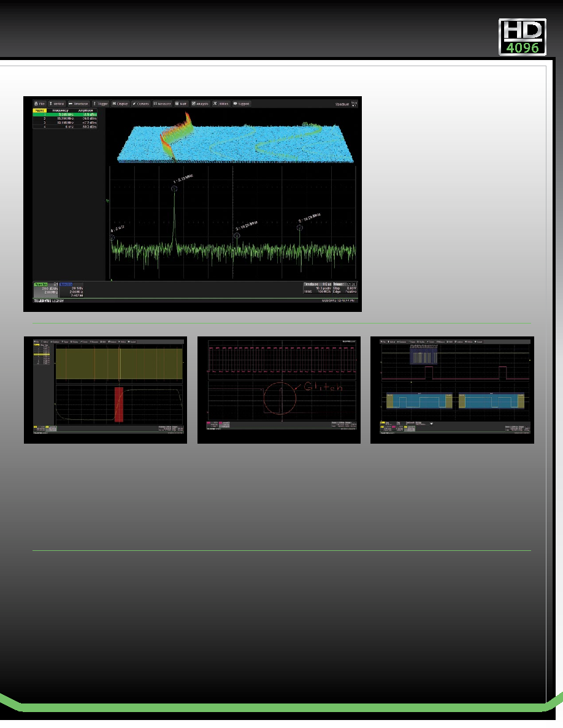
Task: Select peak row 2 at 15.294 MHz
Action: (65, 118)
